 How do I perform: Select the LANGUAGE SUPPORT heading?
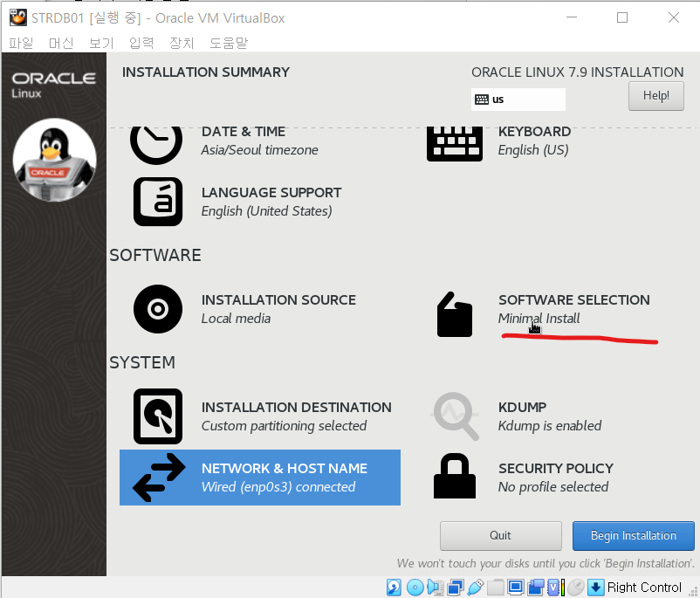271,192
